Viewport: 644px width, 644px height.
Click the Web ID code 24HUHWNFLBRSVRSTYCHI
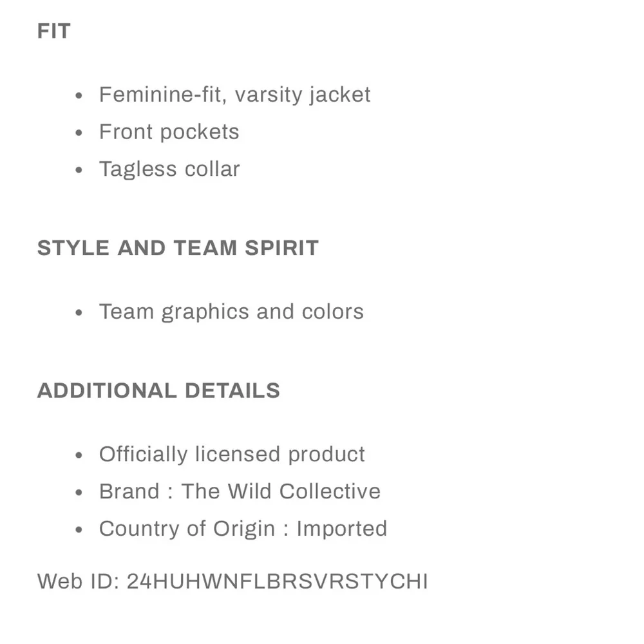278,582
